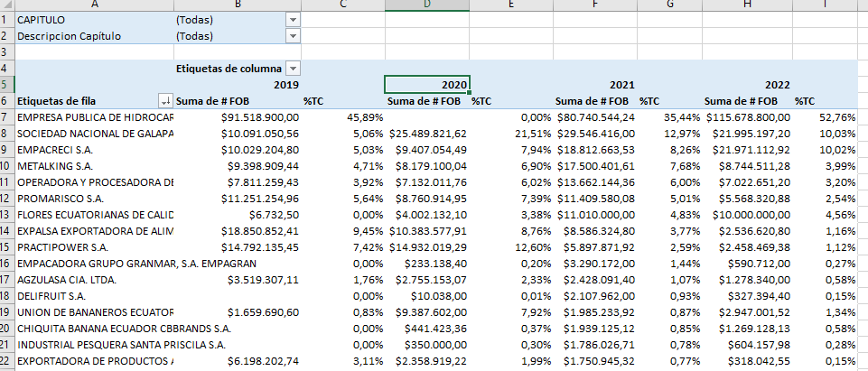Open the Etiquetas de fila sort dropdown

(x=165, y=101)
